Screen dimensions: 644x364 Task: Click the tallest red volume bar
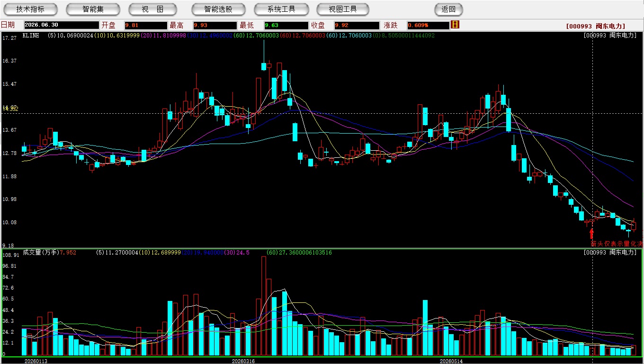pos(264,306)
